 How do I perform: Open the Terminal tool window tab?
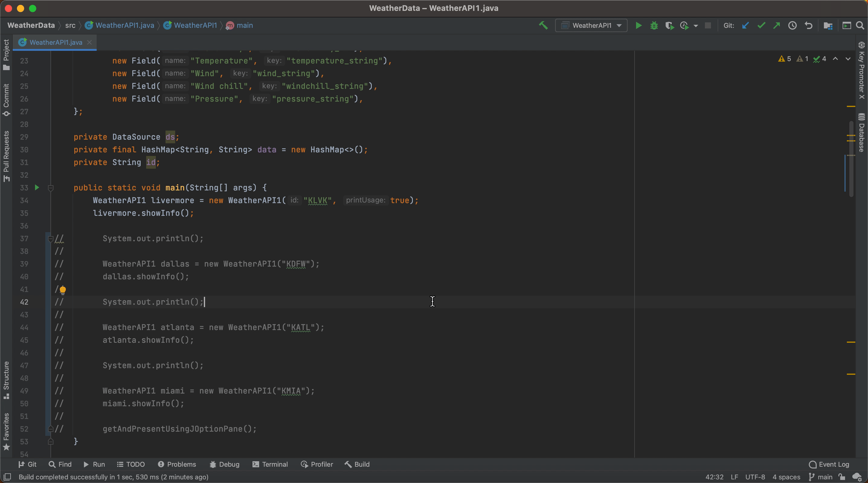[x=270, y=465]
